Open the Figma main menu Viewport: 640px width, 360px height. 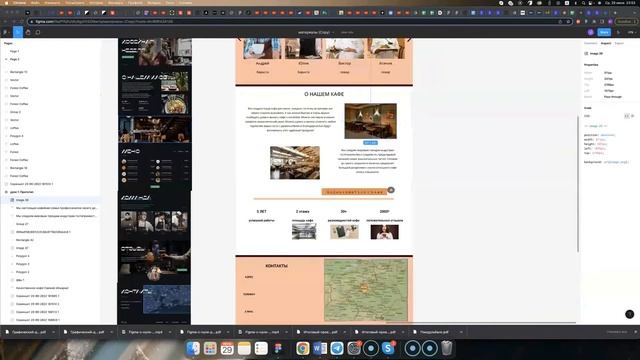point(6,32)
